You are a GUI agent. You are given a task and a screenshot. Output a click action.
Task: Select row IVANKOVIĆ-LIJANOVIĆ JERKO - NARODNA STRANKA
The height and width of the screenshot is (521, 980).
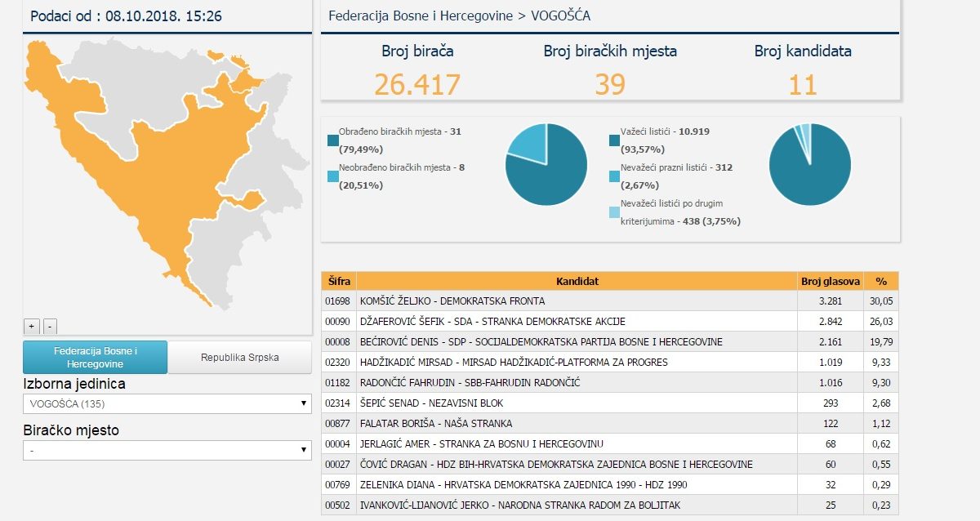click(x=610, y=505)
